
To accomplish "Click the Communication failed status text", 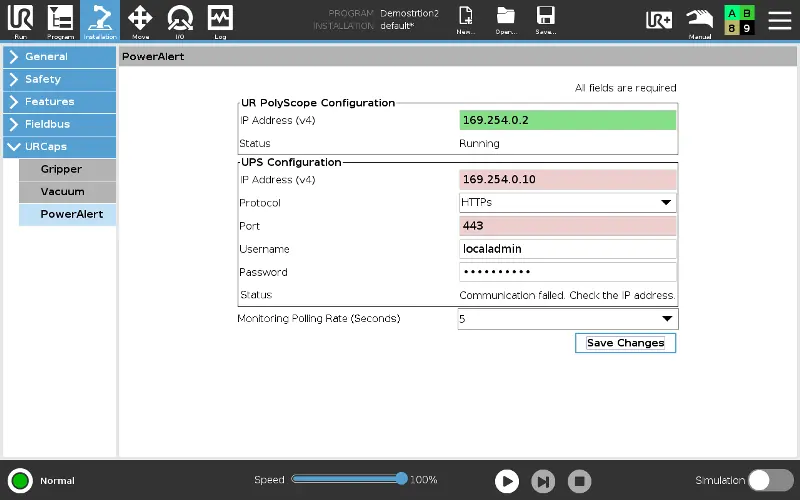I will coord(567,295).
